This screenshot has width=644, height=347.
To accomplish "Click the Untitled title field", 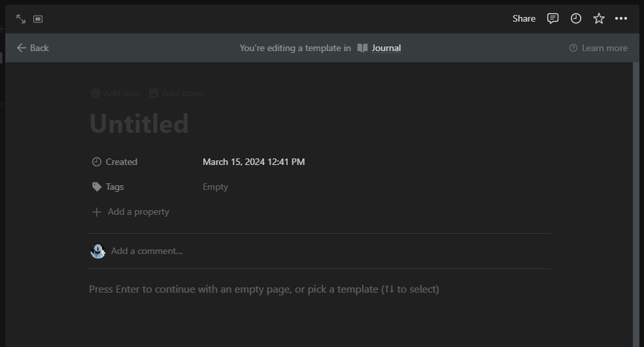I will click(x=139, y=124).
